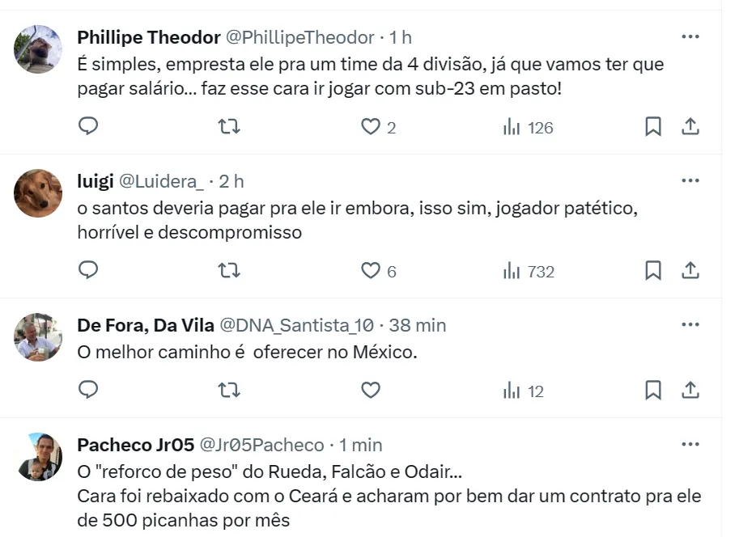Like luigi's tweet with 6 likes
The image size is (756, 537).
pyautogui.click(x=371, y=271)
